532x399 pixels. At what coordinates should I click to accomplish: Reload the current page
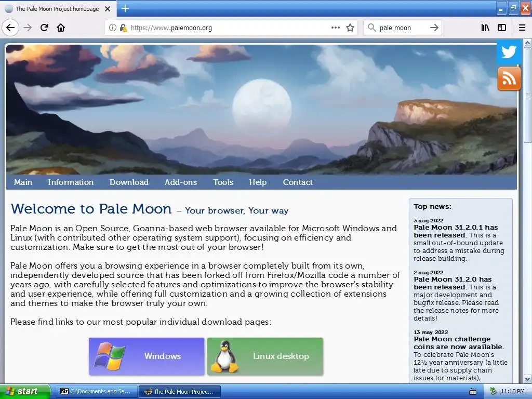tap(44, 28)
